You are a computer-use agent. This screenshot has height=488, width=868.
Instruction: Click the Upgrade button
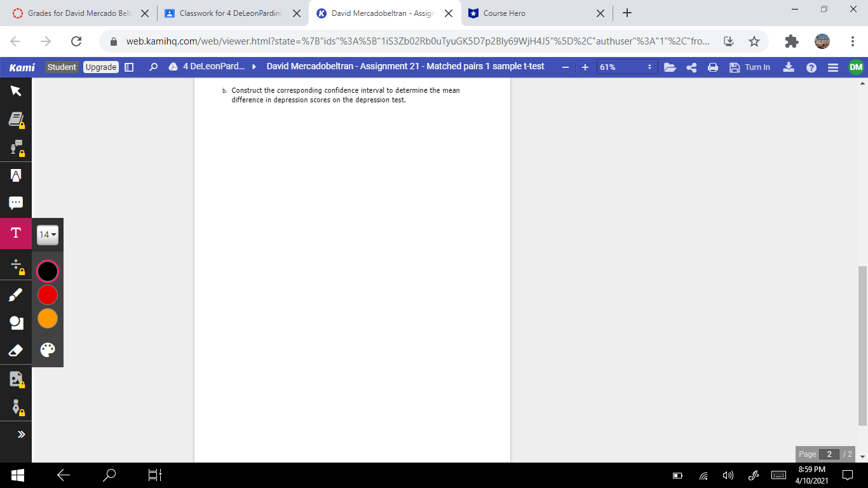(100, 67)
